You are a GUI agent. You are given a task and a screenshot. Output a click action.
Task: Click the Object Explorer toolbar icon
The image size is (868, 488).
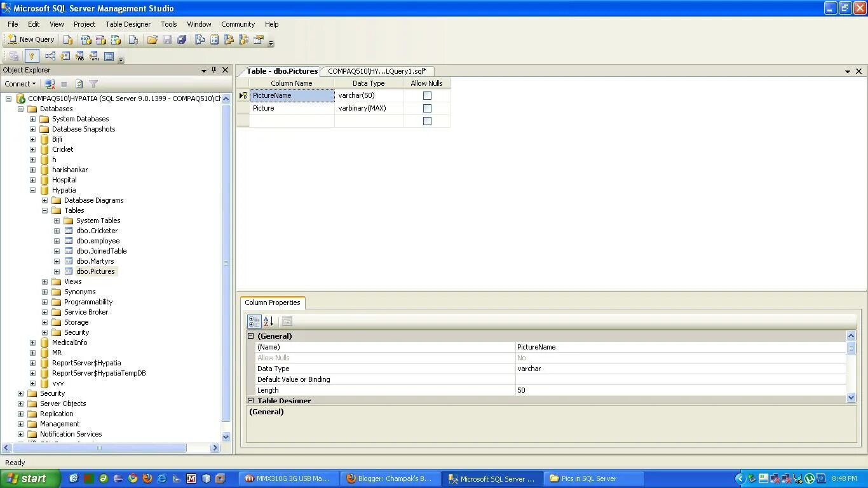coord(229,39)
